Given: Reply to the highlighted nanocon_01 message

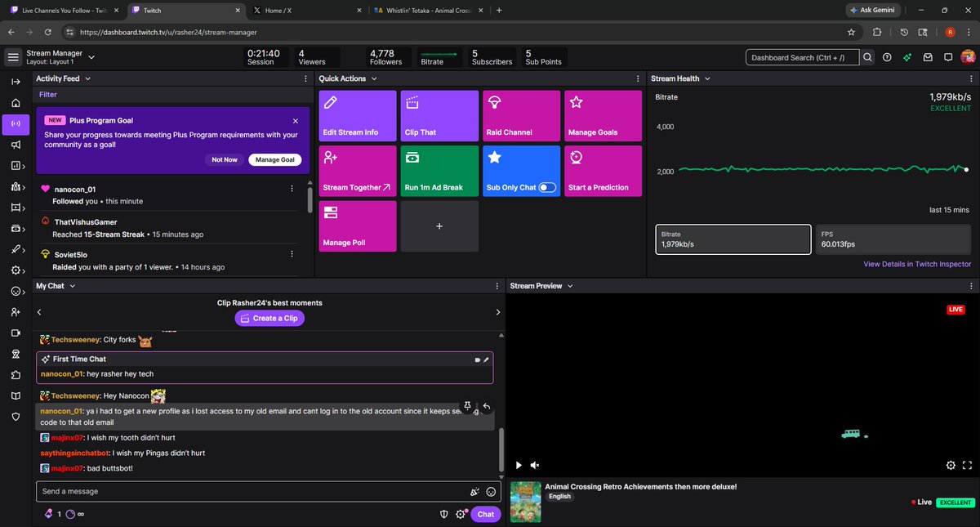Looking at the screenshot, I should (x=486, y=405).
